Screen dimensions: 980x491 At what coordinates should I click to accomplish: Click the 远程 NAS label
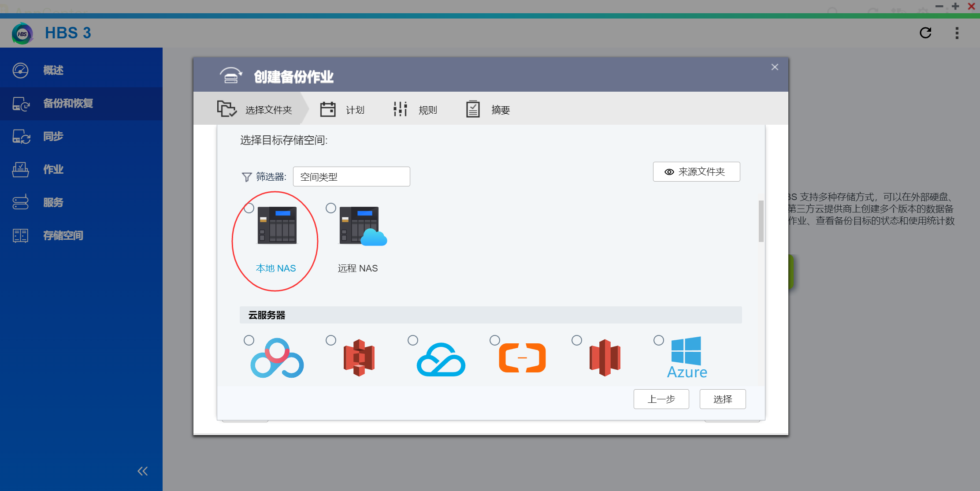coord(358,268)
